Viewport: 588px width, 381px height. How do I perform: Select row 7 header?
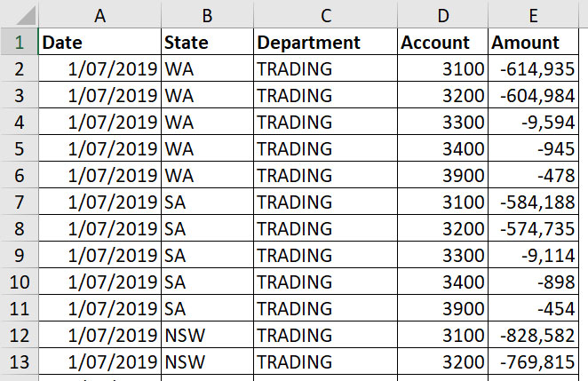(19, 202)
